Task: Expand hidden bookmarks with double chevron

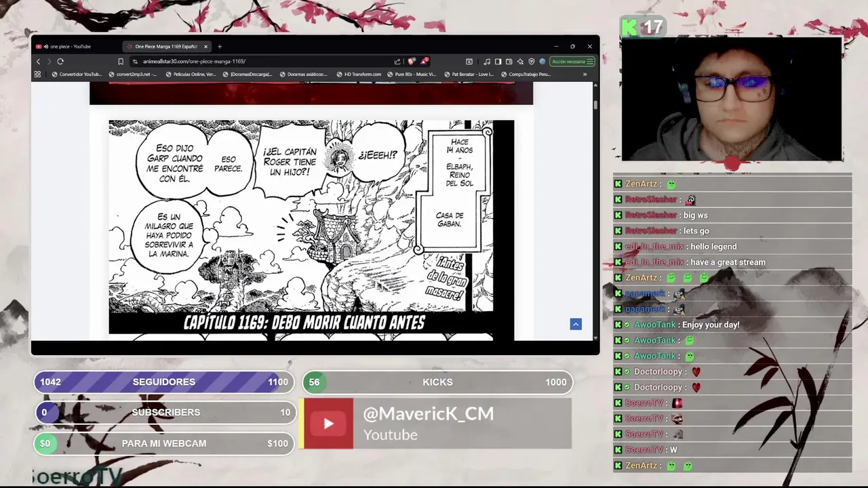Action: coord(585,75)
